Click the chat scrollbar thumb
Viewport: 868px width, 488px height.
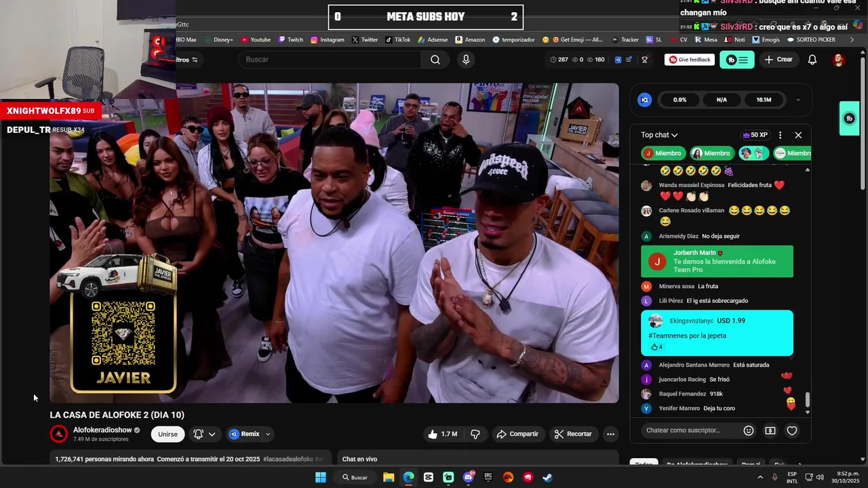click(807, 401)
